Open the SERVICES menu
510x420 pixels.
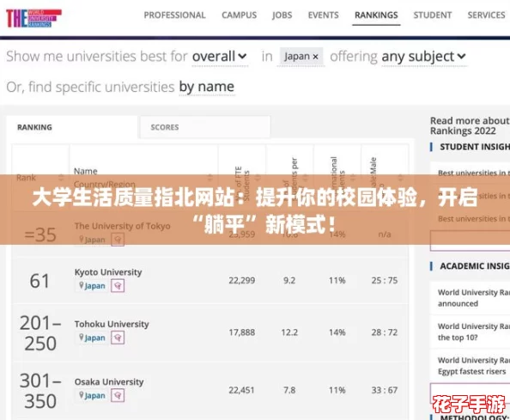pyautogui.click(x=486, y=15)
